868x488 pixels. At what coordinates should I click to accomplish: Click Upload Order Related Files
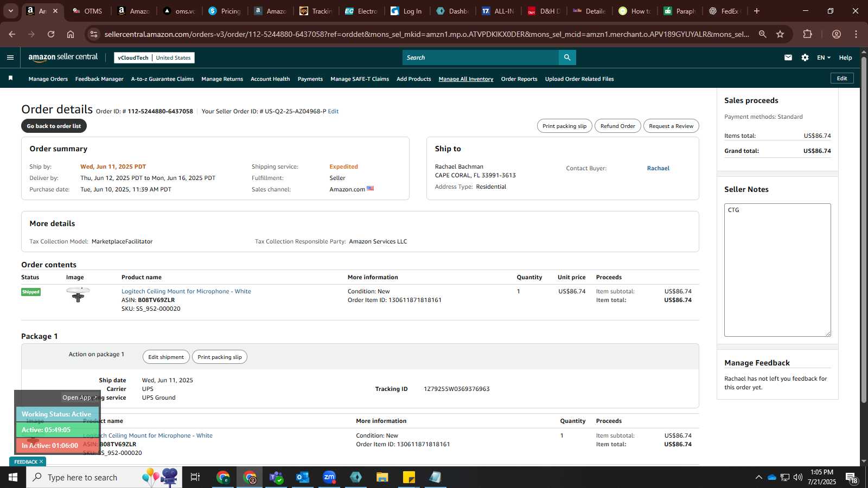click(x=579, y=79)
